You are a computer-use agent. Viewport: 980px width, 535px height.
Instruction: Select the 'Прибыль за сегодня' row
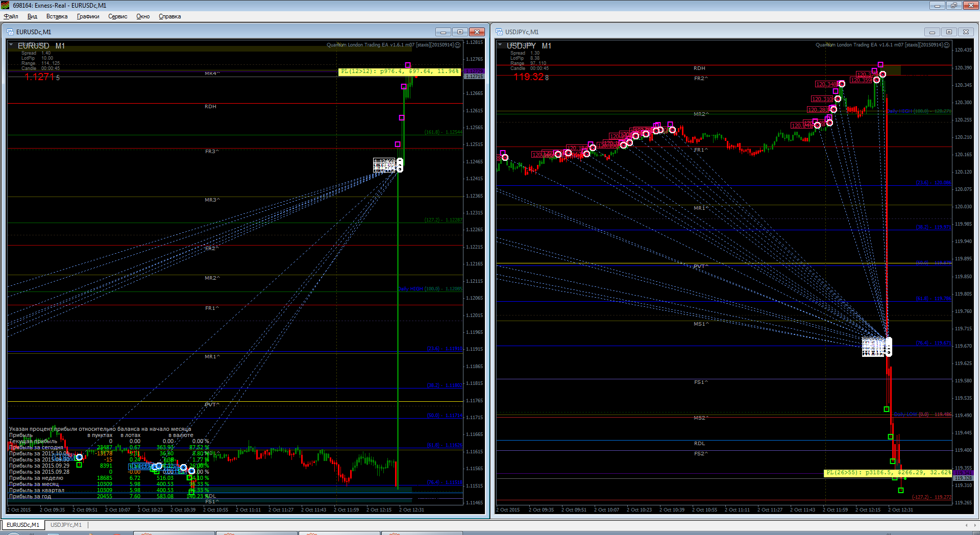pos(109,447)
